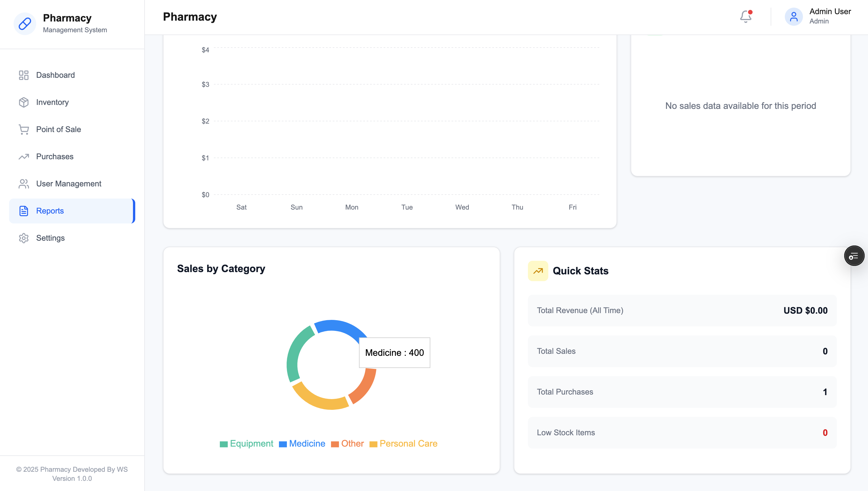Screen dimensions: 868x491
Task: Click the floating dark round menu button
Action: [854, 256]
